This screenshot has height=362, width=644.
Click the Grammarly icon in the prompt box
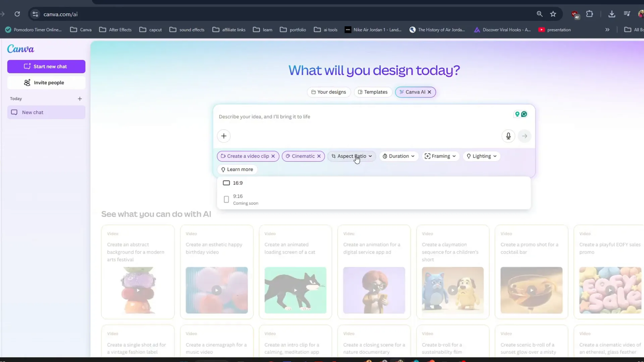tap(524, 114)
